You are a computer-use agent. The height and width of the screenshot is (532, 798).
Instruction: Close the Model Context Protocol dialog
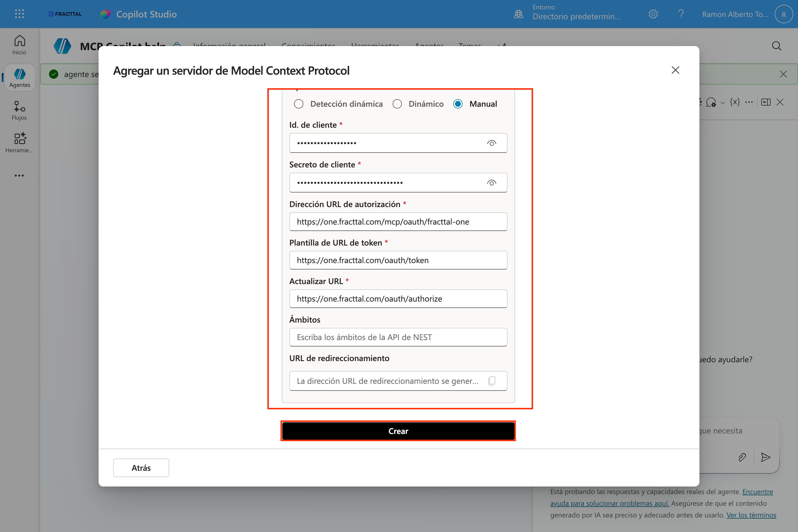pyautogui.click(x=675, y=70)
